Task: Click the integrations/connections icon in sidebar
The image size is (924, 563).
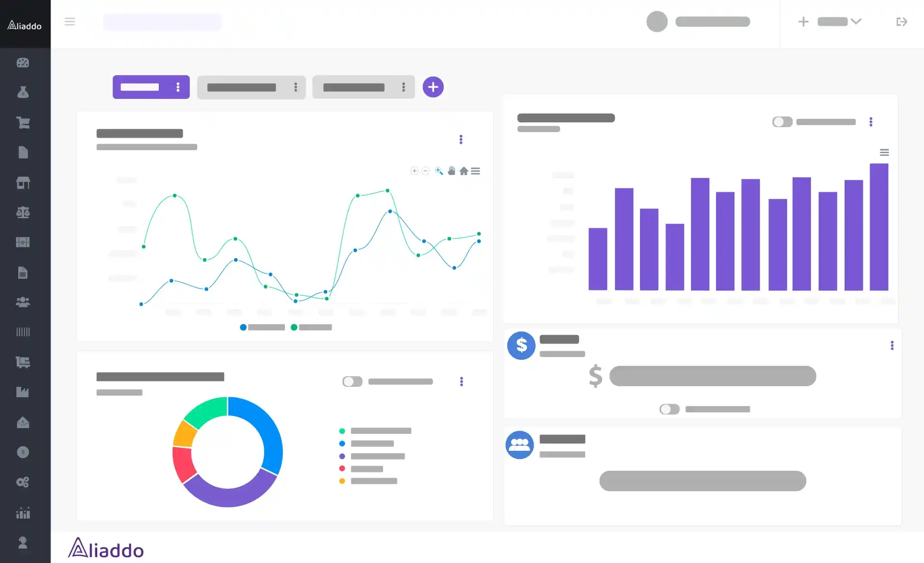Action: tap(23, 483)
